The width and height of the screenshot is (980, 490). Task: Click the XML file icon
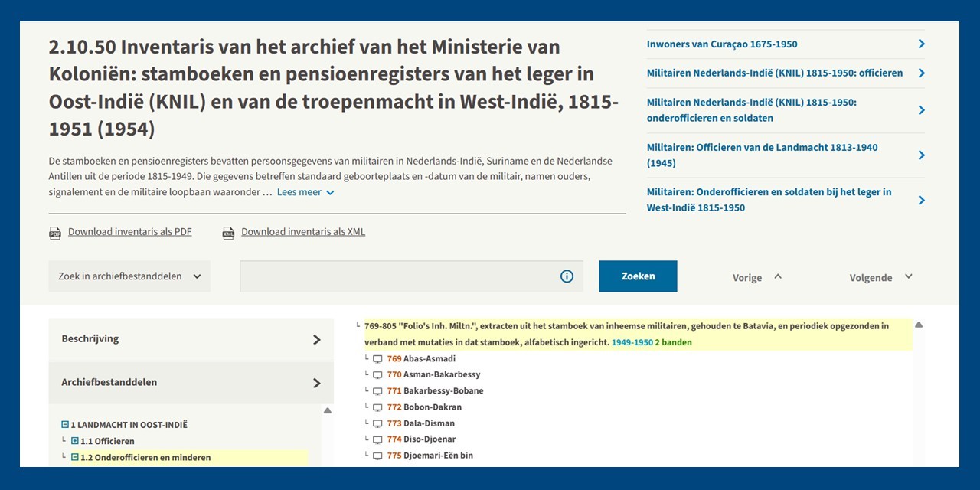(228, 233)
